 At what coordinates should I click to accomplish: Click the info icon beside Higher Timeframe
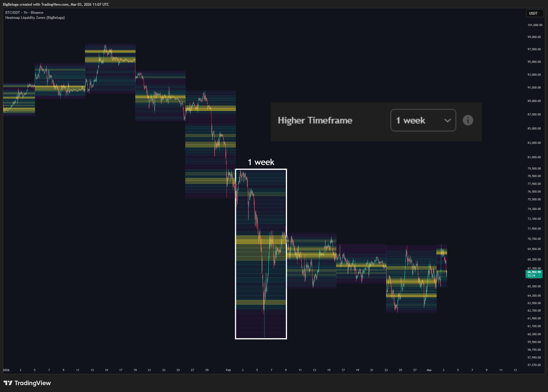tap(468, 120)
